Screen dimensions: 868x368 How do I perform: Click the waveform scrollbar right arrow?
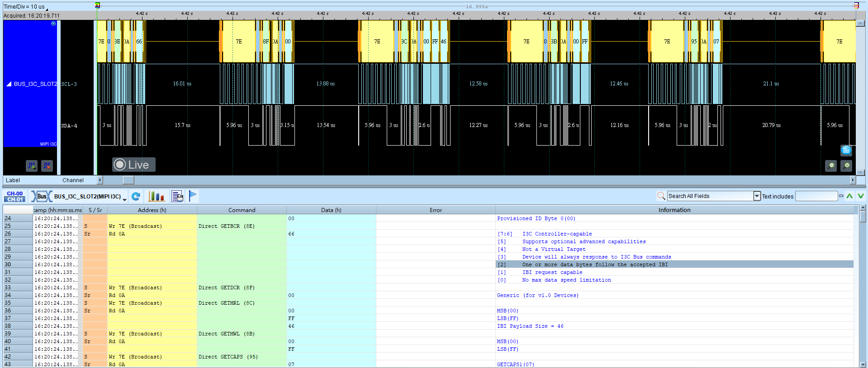(x=853, y=180)
